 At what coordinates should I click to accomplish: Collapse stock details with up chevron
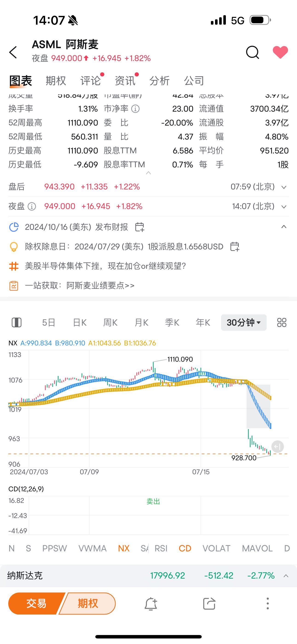(x=148, y=173)
